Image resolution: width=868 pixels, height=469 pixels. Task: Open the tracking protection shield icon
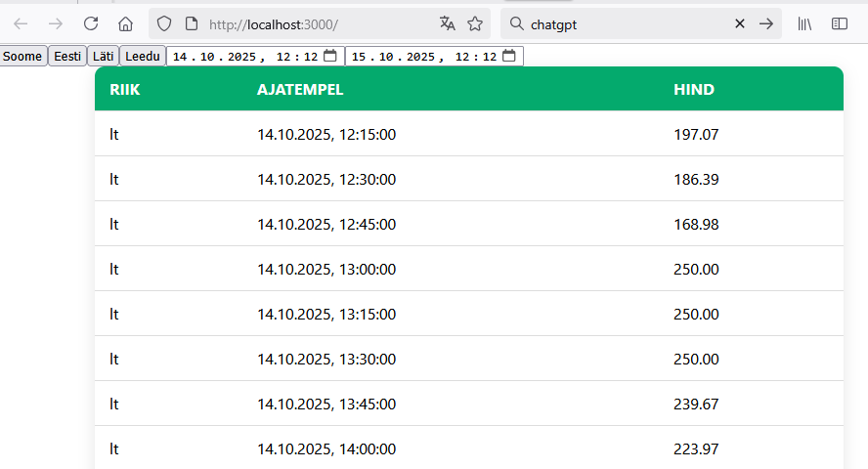pyautogui.click(x=164, y=23)
